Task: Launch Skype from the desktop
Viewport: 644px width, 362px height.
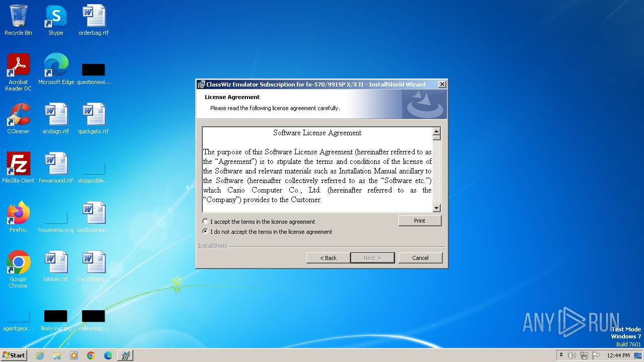Action: tap(56, 20)
